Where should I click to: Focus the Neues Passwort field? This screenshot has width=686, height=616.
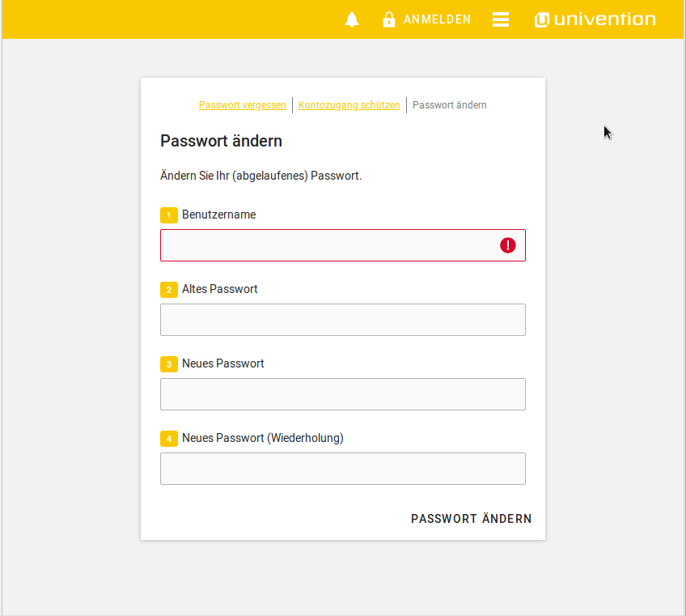(343, 394)
